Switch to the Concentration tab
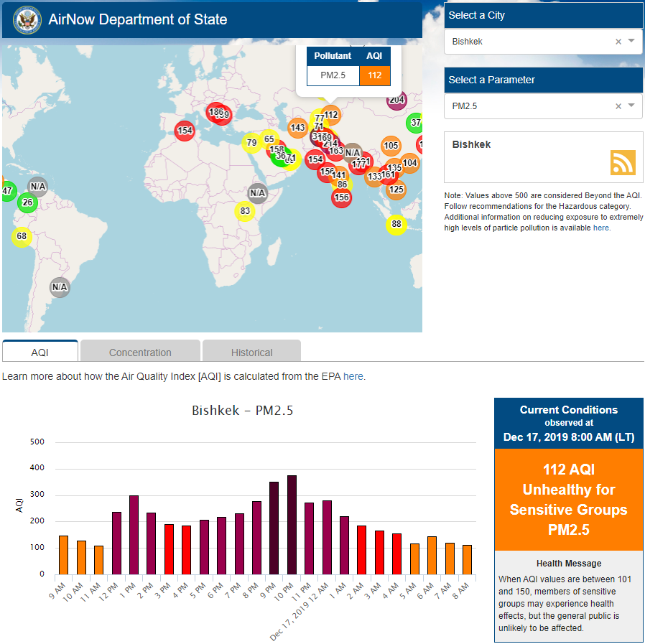This screenshot has width=645, height=644. [x=140, y=352]
